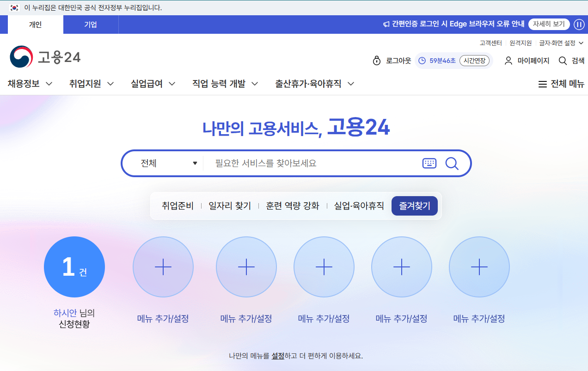
Task: Click the magnifier icon in search bar
Action: tap(452, 163)
